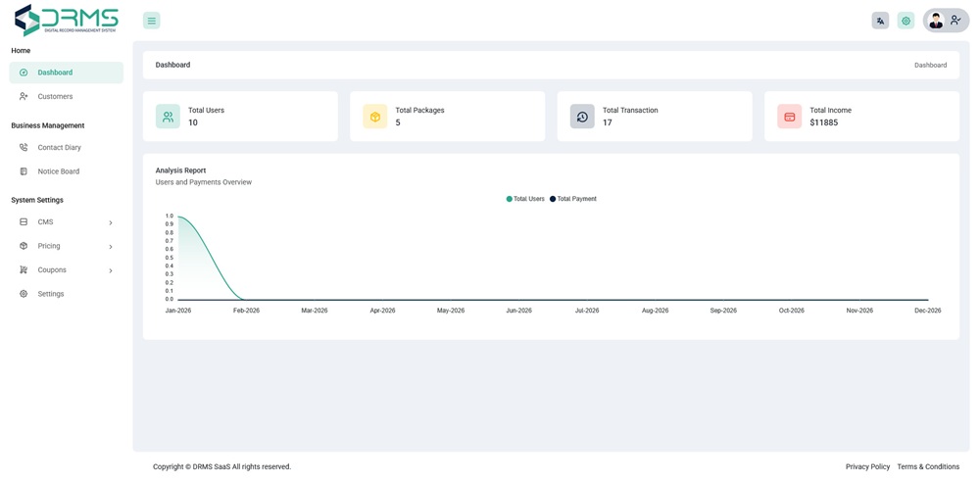980x483 pixels.
Task: Open the Privacy Policy link
Action: pyautogui.click(x=867, y=466)
